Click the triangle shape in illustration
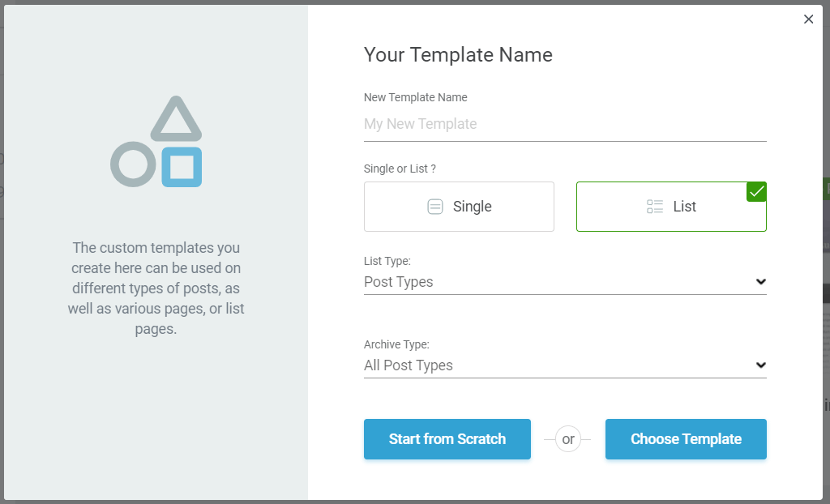 tap(176, 120)
